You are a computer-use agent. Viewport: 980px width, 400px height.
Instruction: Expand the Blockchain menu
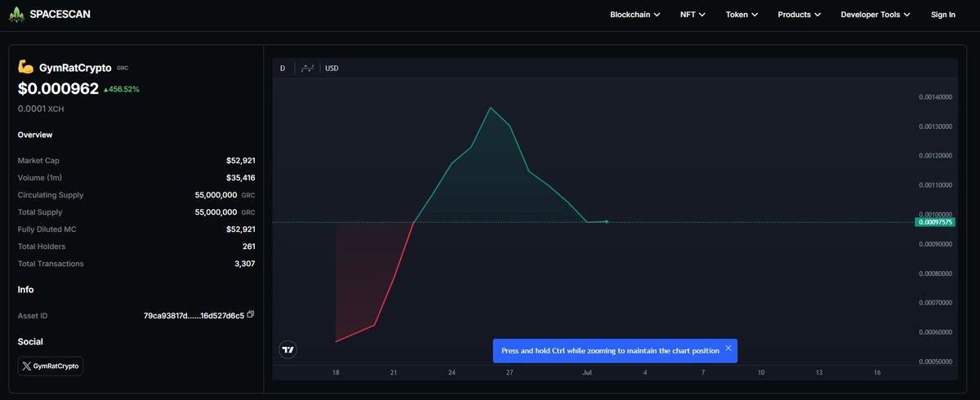coord(635,15)
